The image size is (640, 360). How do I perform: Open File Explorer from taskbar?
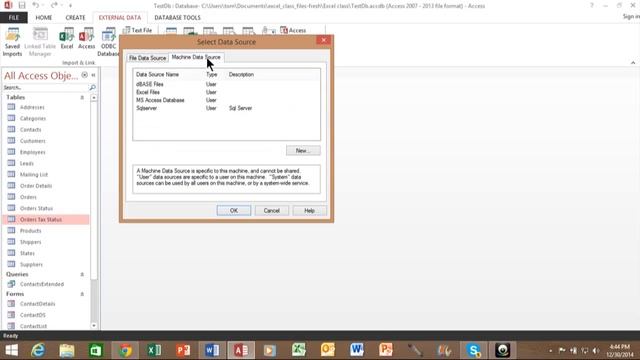point(67,350)
